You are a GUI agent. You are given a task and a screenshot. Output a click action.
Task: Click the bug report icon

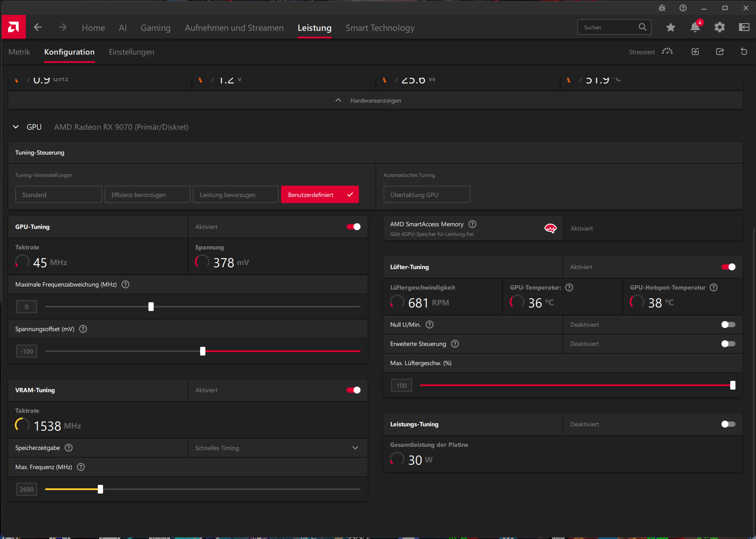(662, 8)
